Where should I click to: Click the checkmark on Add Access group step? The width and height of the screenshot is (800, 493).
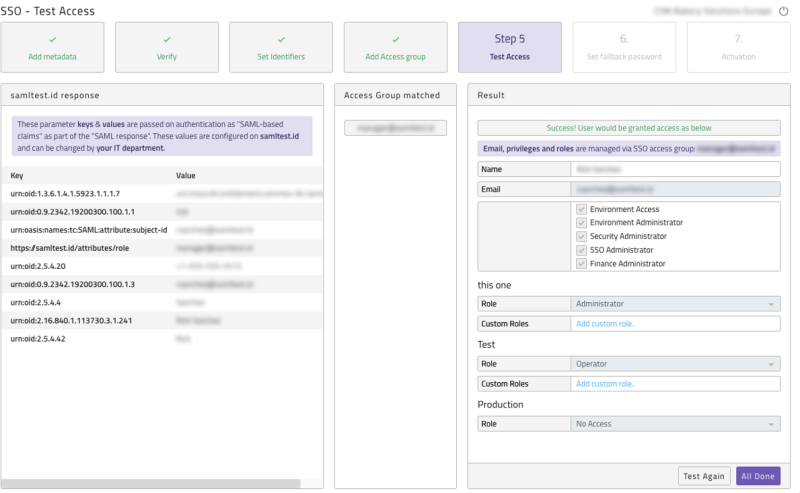click(x=395, y=40)
